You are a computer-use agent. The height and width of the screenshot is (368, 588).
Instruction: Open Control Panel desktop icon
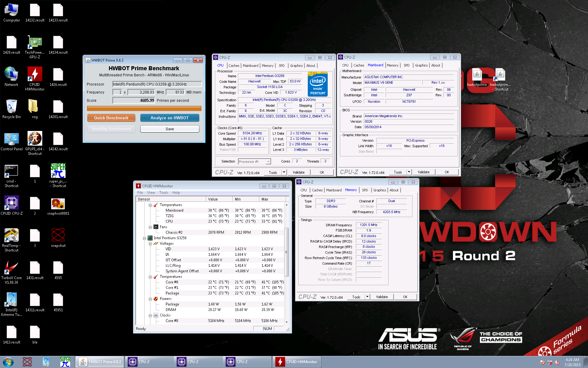tap(12, 141)
